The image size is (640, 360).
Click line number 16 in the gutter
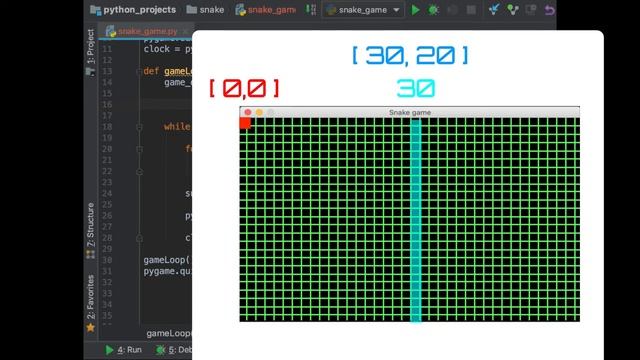click(107, 104)
